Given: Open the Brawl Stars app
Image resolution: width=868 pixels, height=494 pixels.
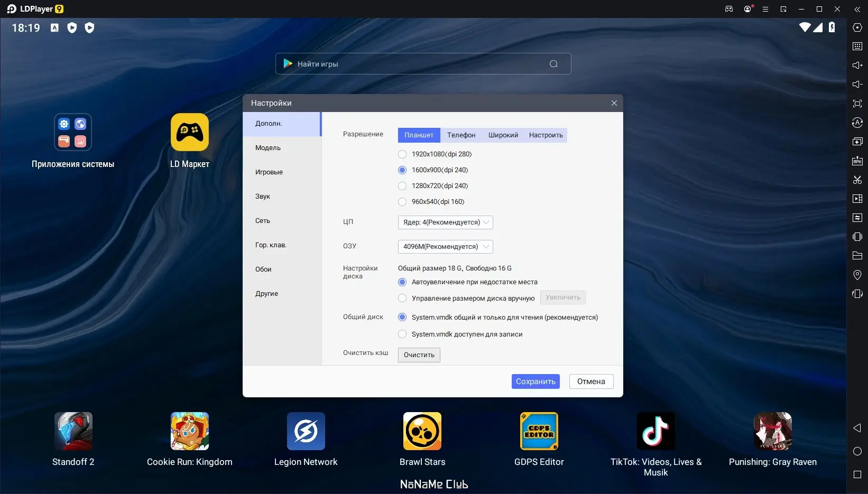Looking at the screenshot, I should 422,431.
